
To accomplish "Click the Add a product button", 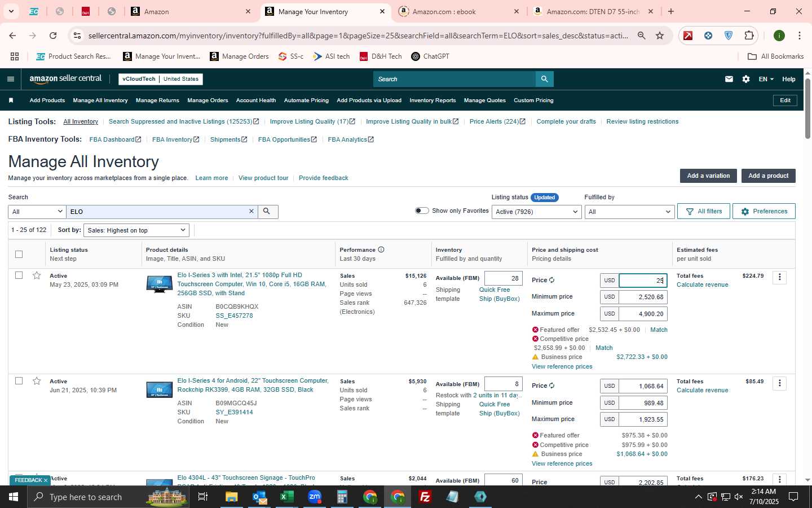I will 768,176.
